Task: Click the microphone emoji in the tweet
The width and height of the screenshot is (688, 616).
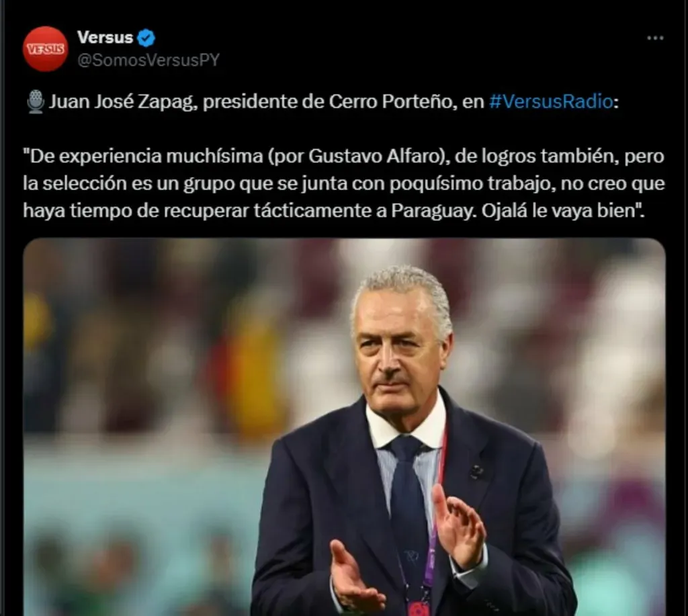Action: [35, 102]
